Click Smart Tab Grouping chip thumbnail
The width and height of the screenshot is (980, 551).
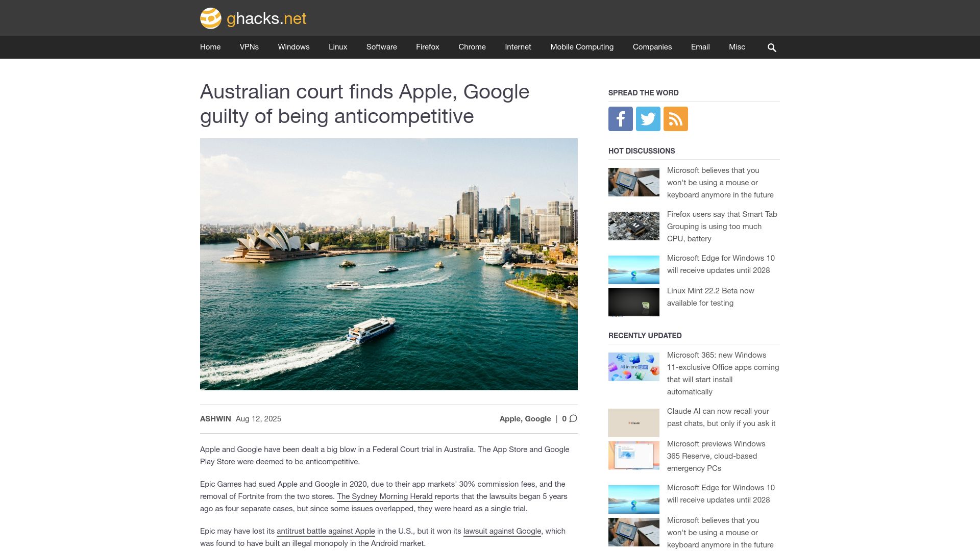[x=634, y=226]
